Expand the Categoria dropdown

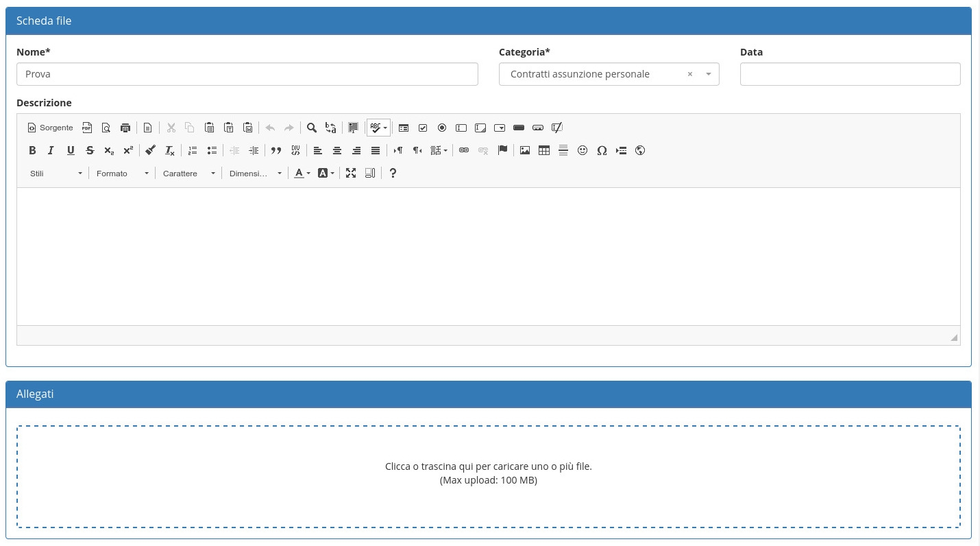pyautogui.click(x=708, y=74)
